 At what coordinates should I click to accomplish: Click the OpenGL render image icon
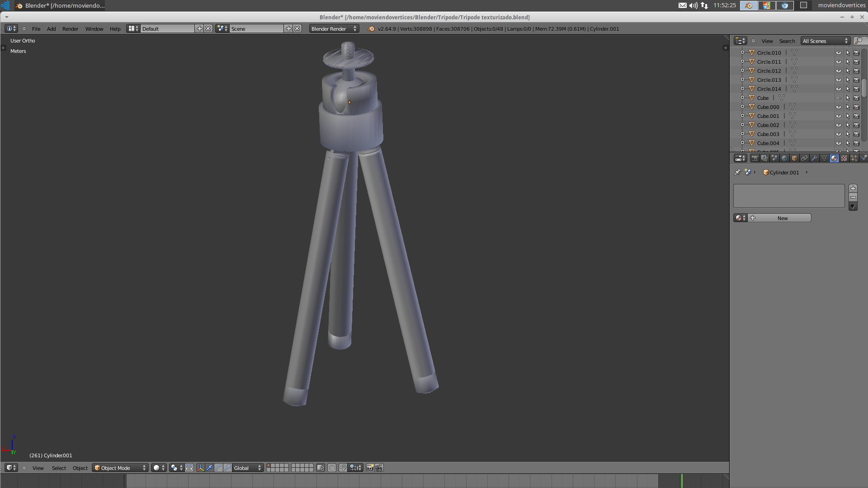(370, 468)
